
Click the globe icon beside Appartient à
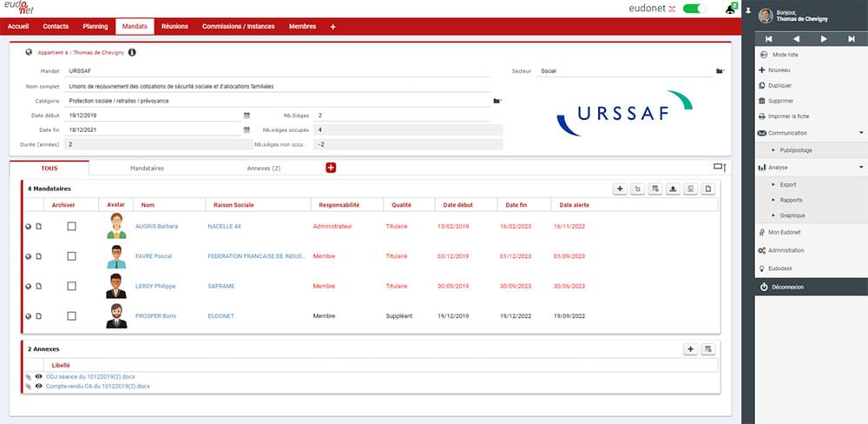(29, 52)
